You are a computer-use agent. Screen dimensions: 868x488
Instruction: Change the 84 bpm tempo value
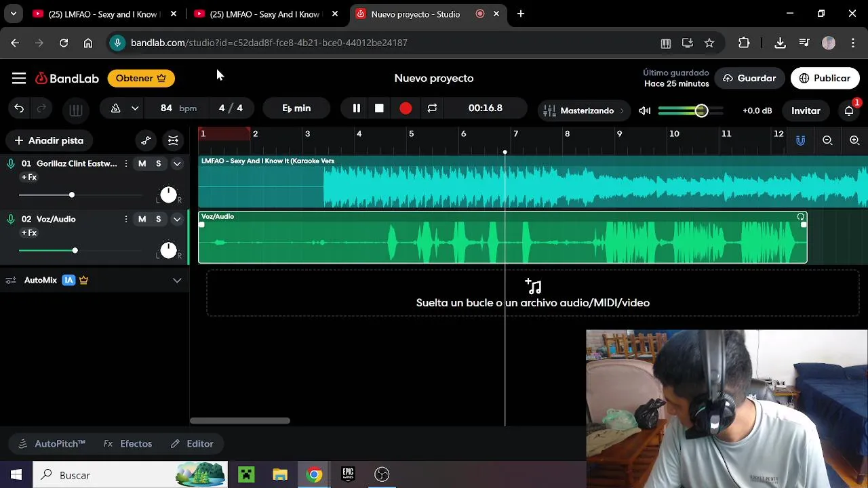coord(179,108)
